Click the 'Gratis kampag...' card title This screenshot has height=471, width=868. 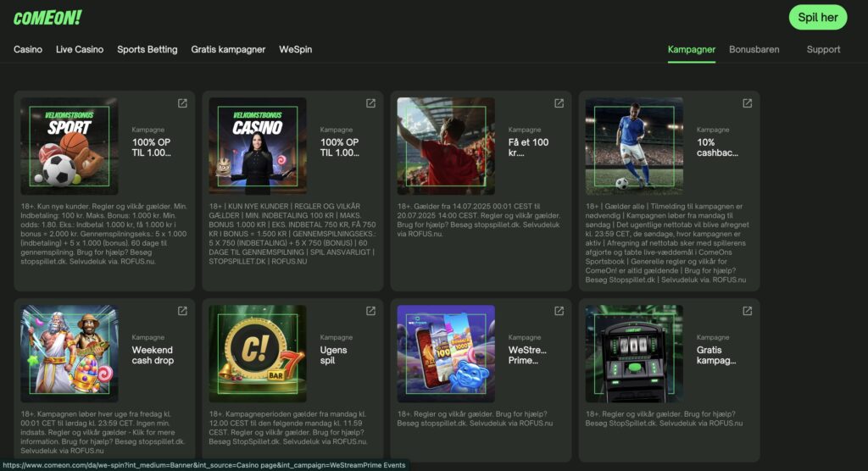click(x=715, y=355)
